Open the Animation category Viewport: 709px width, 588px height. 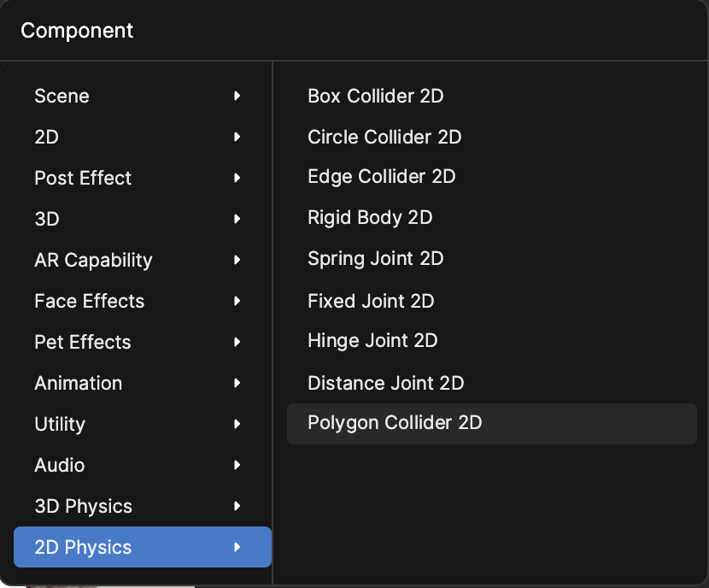pos(143,383)
